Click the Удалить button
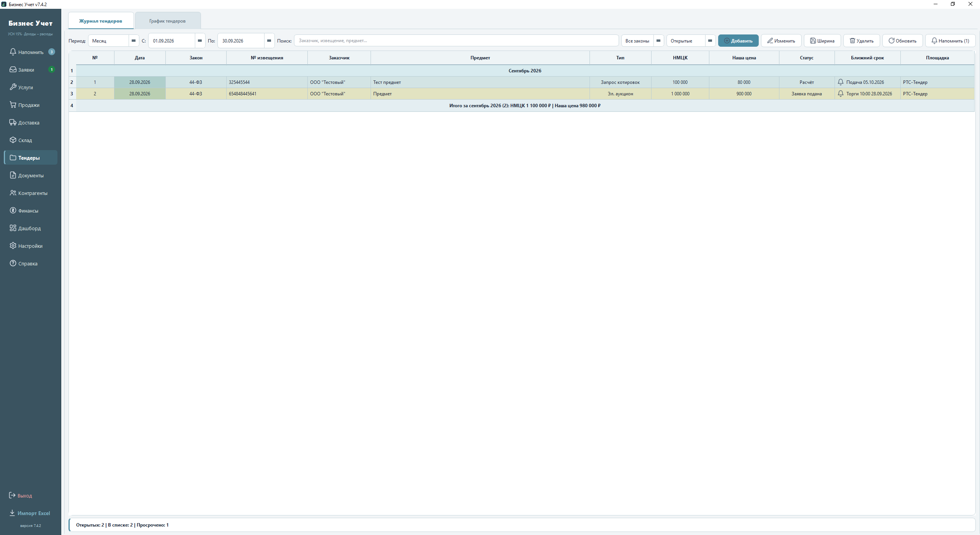The height and width of the screenshot is (535, 980). click(861, 41)
